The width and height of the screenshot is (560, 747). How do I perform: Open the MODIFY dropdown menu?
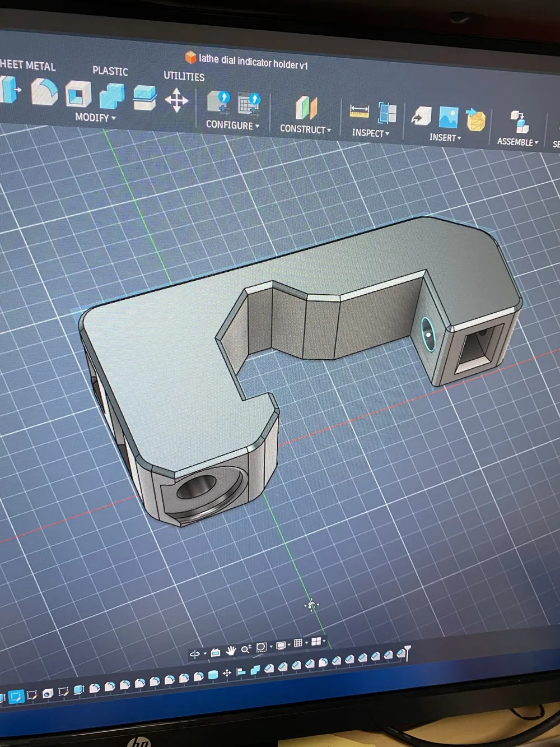pos(95,118)
